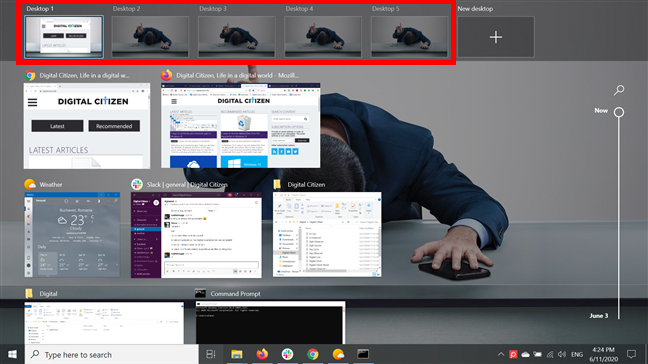Expand hidden system tray icons chevron
Screen dimensions: 648x364
point(500,354)
